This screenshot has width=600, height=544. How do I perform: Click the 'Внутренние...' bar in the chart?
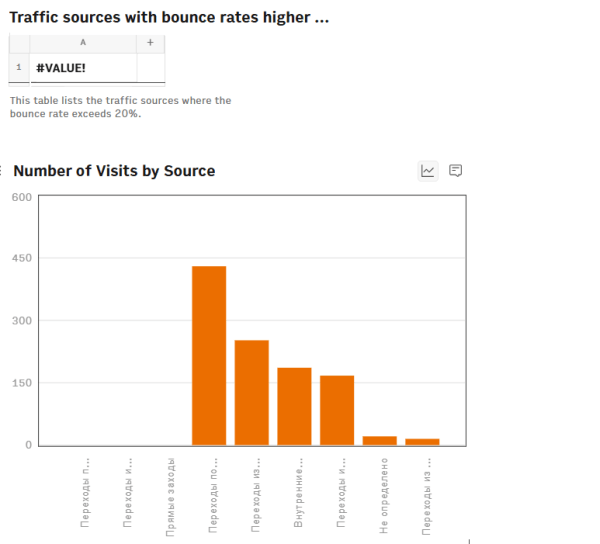294,406
